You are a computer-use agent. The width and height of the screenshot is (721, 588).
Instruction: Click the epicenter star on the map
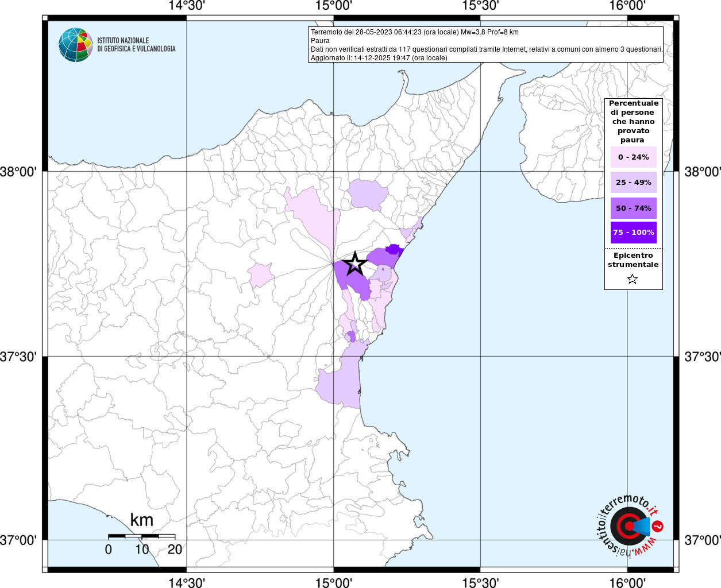click(x=355, y=264)
